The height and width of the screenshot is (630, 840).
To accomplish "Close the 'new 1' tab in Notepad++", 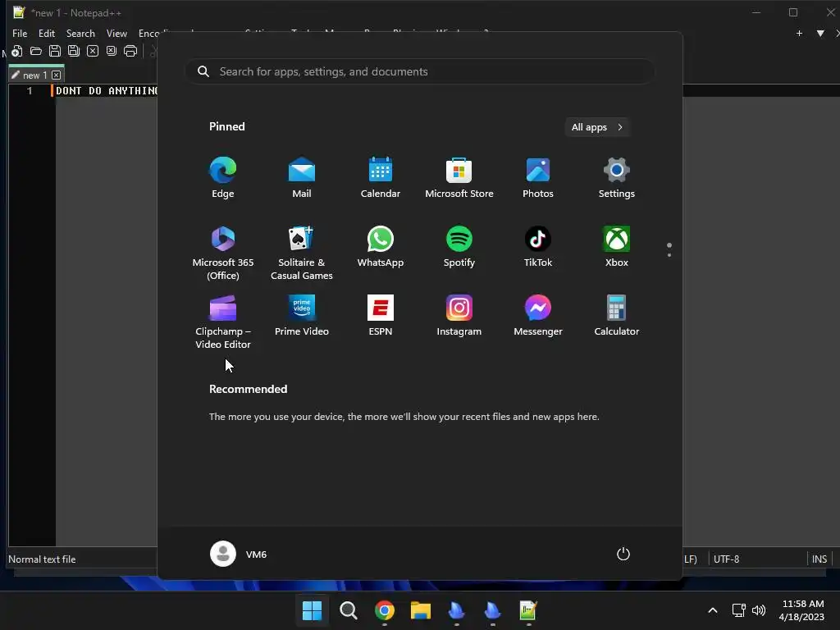I will (x=57, y=75).
